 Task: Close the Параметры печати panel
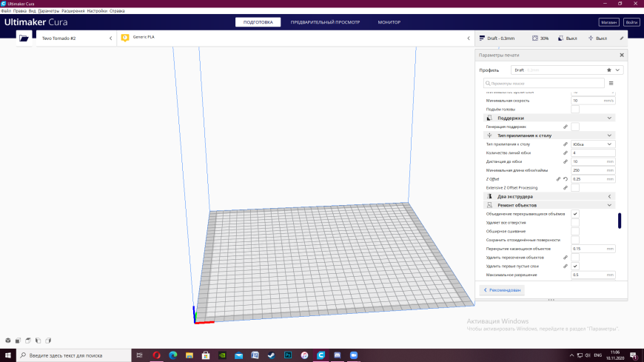point(622,55)
